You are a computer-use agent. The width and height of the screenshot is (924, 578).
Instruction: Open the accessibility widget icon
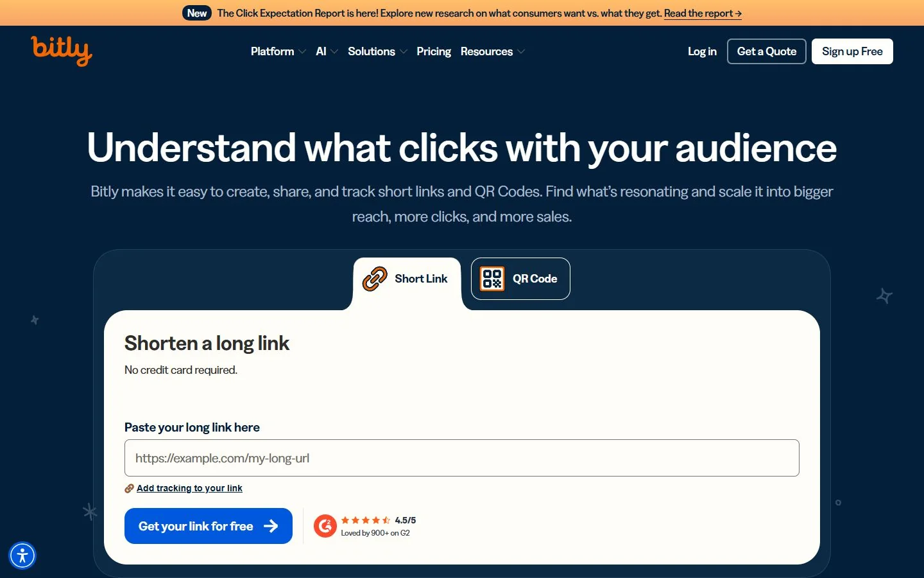pos(22,556)
